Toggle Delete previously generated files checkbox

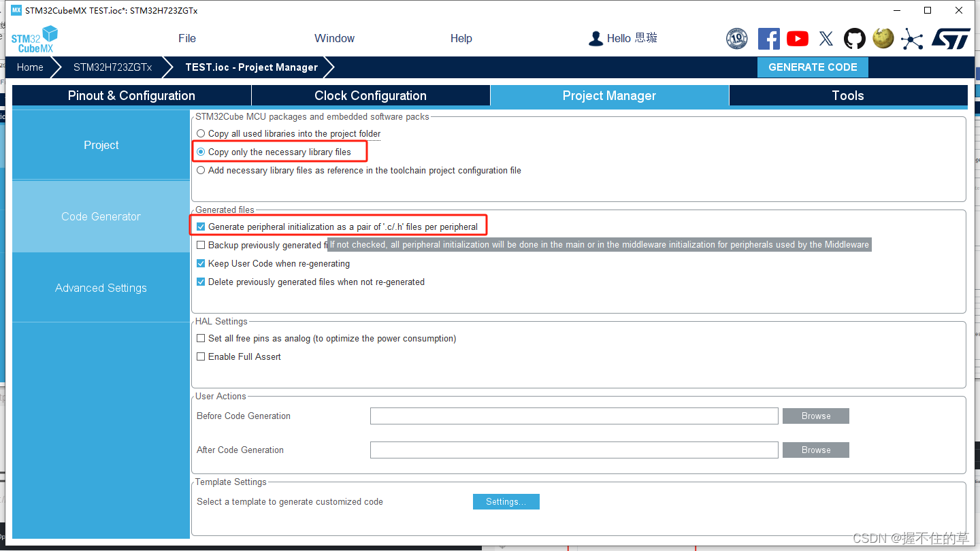click(x=201, y=282)
